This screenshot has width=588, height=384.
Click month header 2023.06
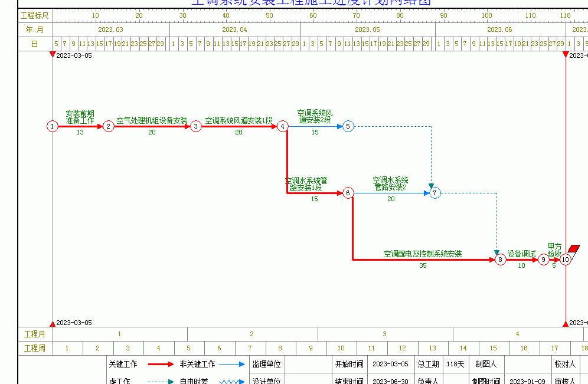click(x=499, y=29)
